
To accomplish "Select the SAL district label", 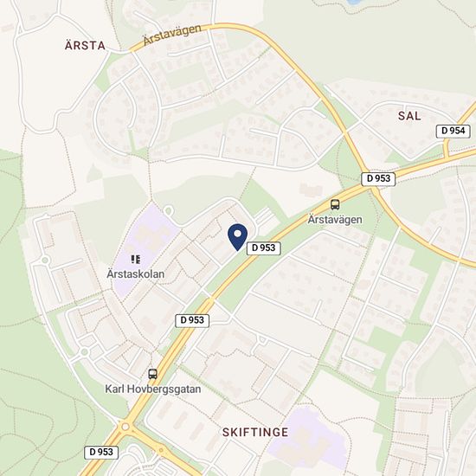I will point(409,116).
